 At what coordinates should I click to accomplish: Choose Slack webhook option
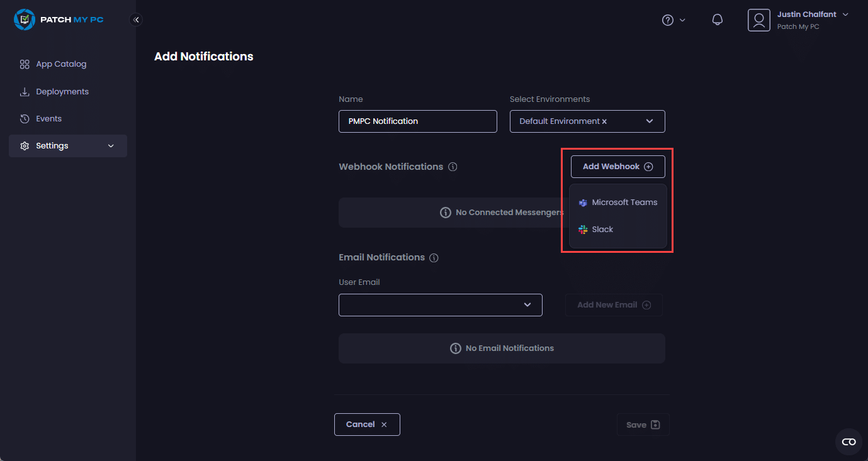602,230
